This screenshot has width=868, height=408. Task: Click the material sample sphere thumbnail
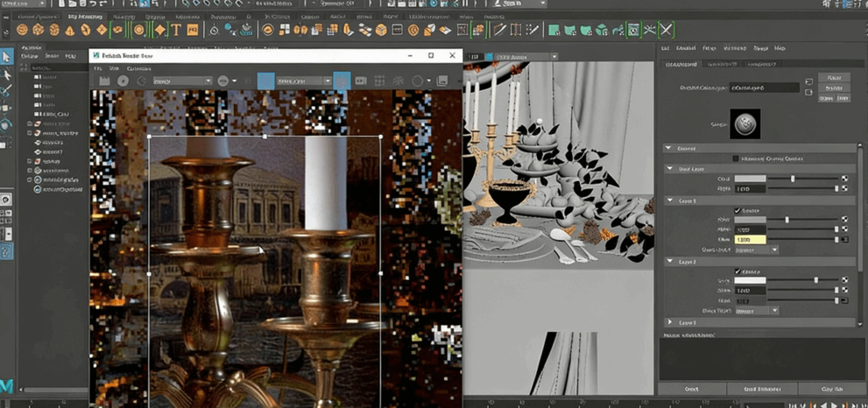[x=745, y=123]
